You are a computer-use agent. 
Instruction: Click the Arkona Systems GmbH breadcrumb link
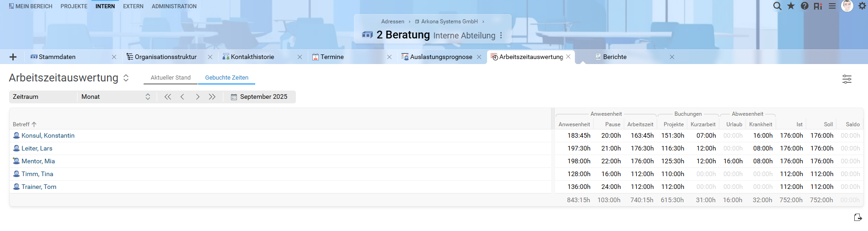[x=449, y=21]
